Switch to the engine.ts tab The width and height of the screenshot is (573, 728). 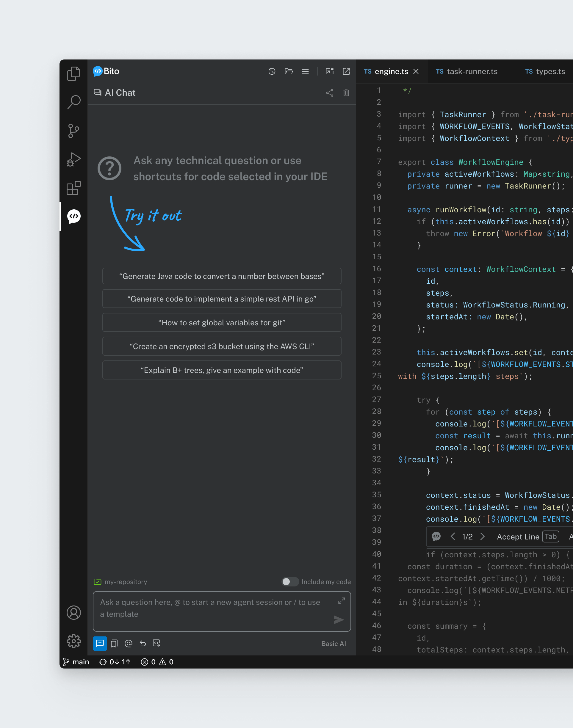[391, 71]
